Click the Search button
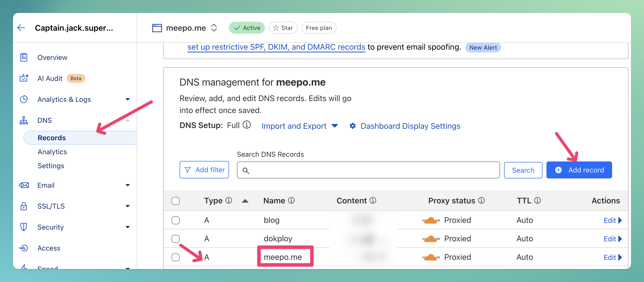Screen dimensions: 644x282 click(523, 170)
